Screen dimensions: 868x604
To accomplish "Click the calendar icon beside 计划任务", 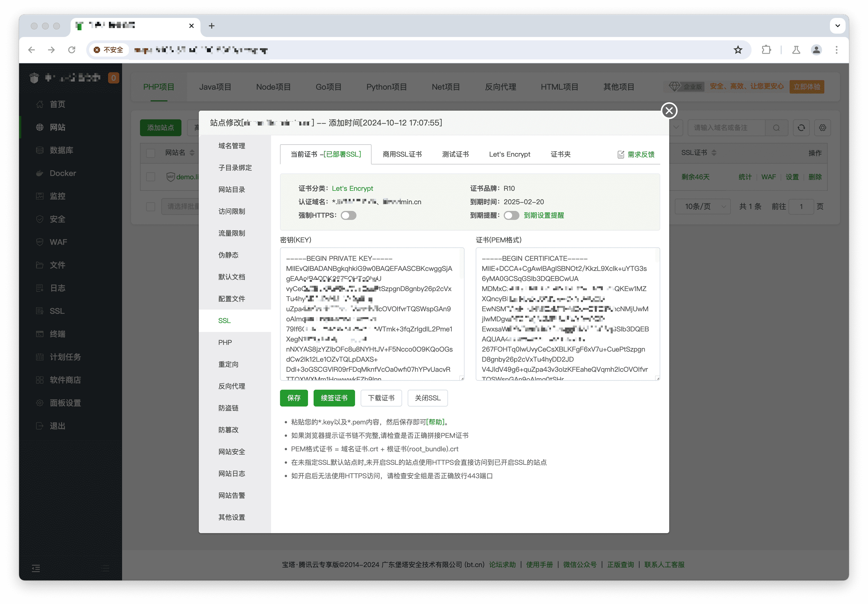I will pos(40,357).
